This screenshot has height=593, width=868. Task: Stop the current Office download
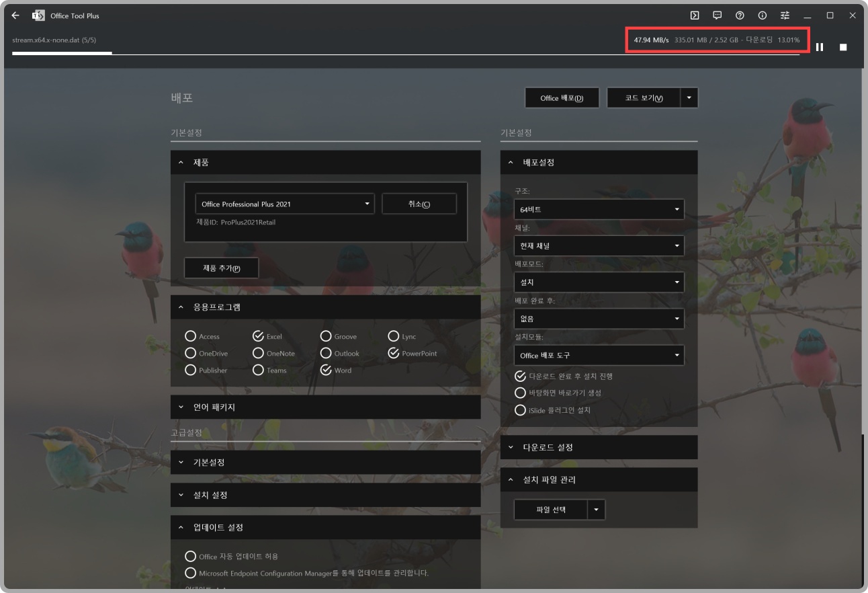[x=844, y=47]
